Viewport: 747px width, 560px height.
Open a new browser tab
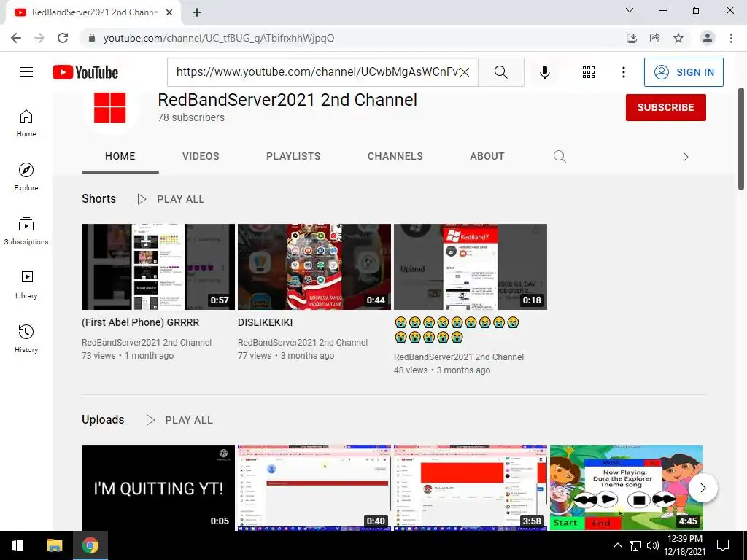[197, 12]
